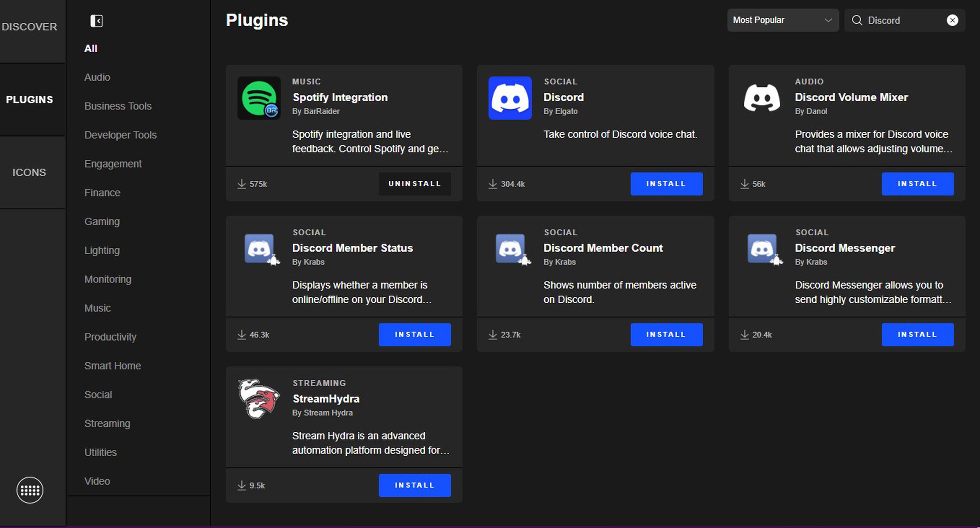This screenshot has width=980, height=528.
Task: Select the Audio category
Action: [x=97, y=78]
